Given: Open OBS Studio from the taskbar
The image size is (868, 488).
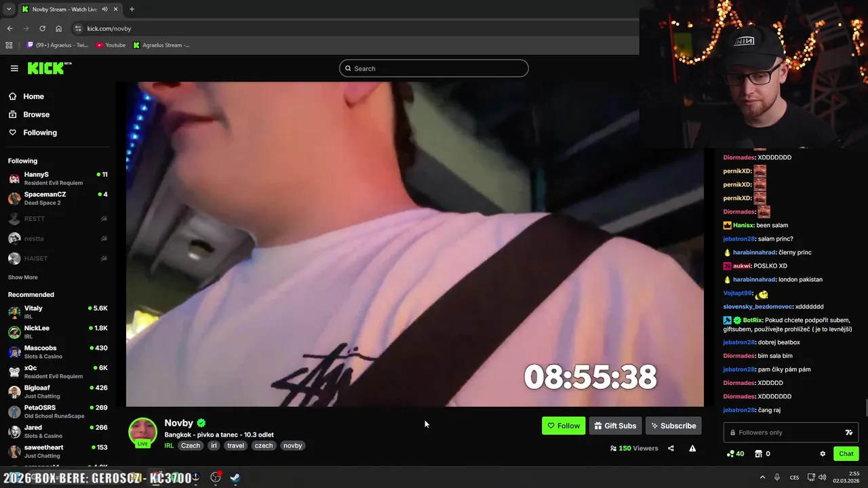Looking at the screenshot, I should (216, 477).
